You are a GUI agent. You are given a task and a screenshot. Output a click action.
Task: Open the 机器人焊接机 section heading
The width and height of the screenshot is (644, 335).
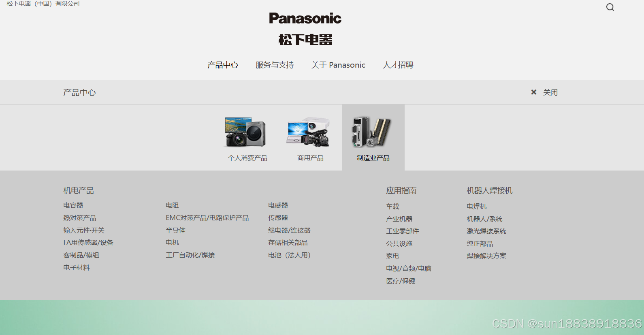[490, 190]
